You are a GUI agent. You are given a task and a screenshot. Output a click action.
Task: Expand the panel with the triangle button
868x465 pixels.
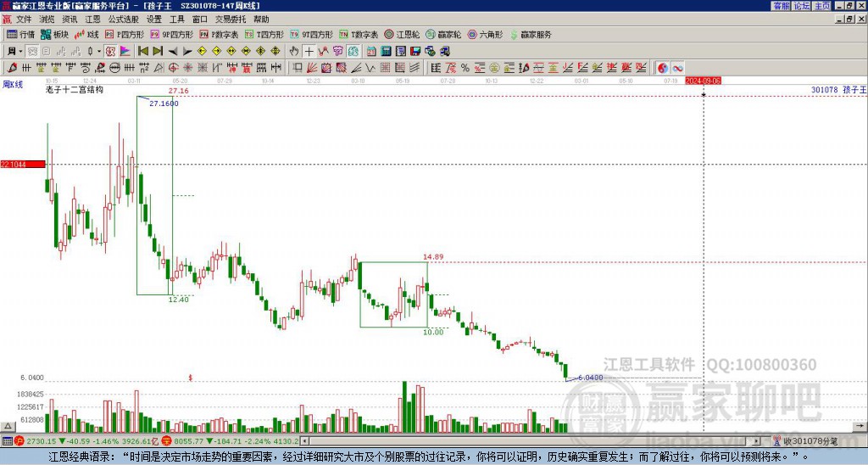click(x=7, y=426)
